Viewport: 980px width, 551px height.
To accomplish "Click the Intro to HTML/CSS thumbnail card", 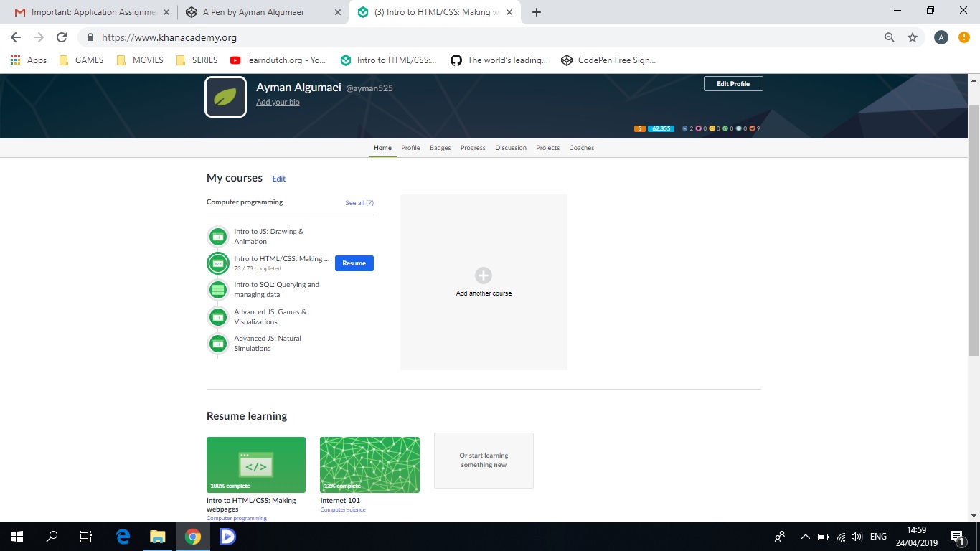I will [256, 465].
